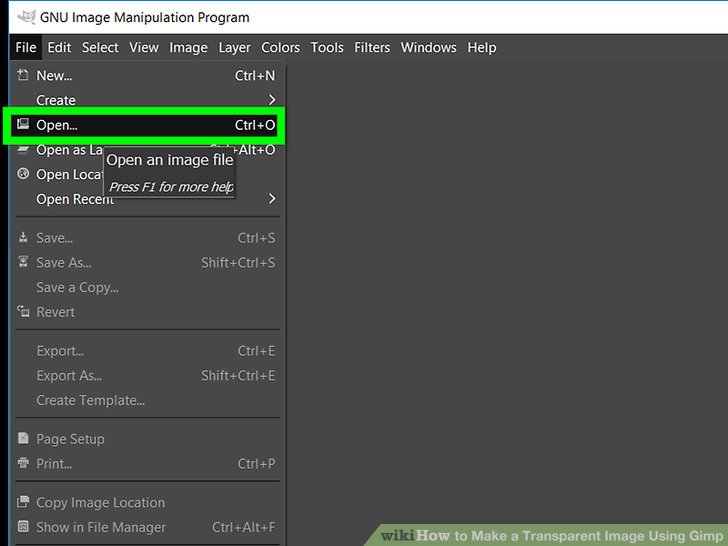Viewport: 728px width, 546px height.
Task: Open the Windows menu
Action: (x=429, y=47)
